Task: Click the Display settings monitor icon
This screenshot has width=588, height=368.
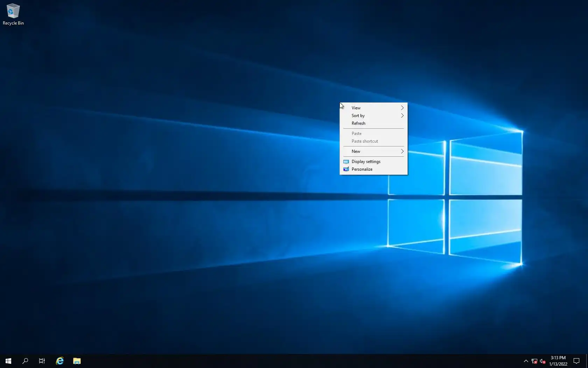Action: point(346,162)
